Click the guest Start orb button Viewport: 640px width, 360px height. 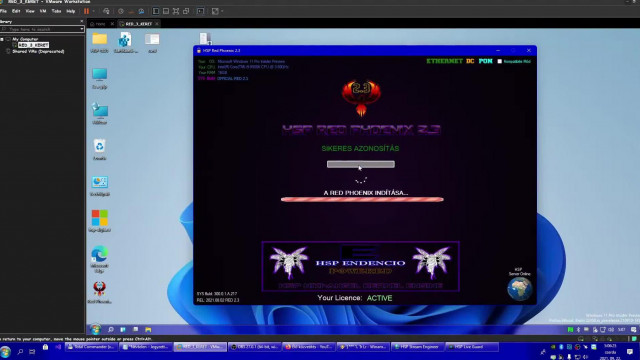[96, 329]
